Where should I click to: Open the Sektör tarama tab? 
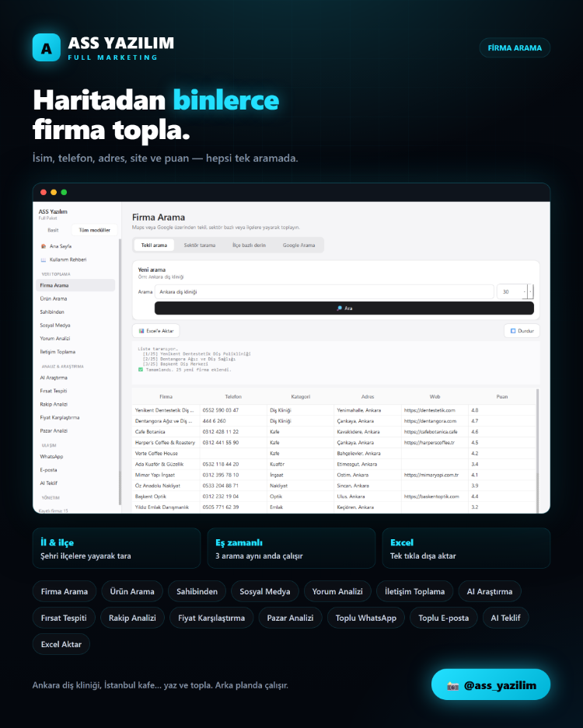199,246
